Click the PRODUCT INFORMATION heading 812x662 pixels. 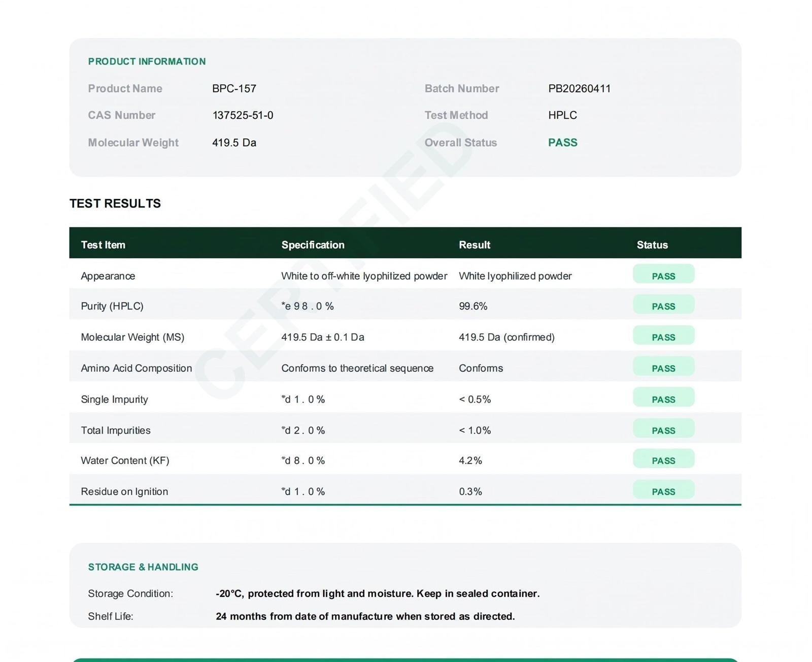tap(147, 61)
